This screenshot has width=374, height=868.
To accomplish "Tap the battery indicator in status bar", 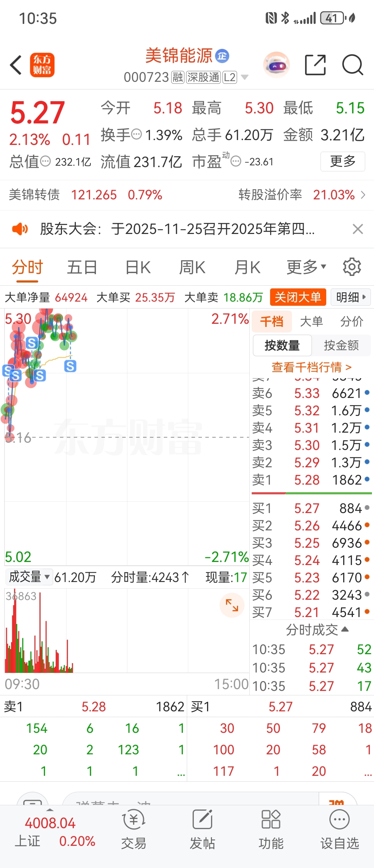I will click(x=333, y=18).
